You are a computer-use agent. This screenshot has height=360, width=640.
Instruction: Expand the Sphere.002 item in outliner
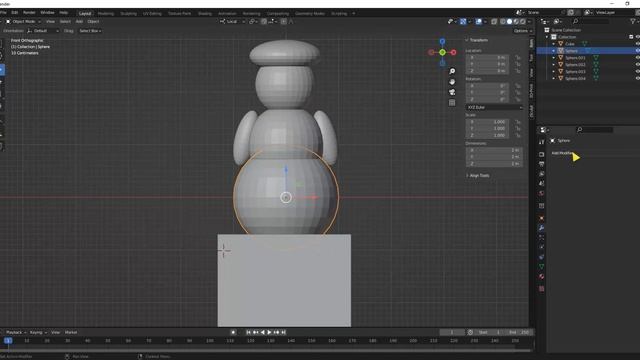click(553, 64)
